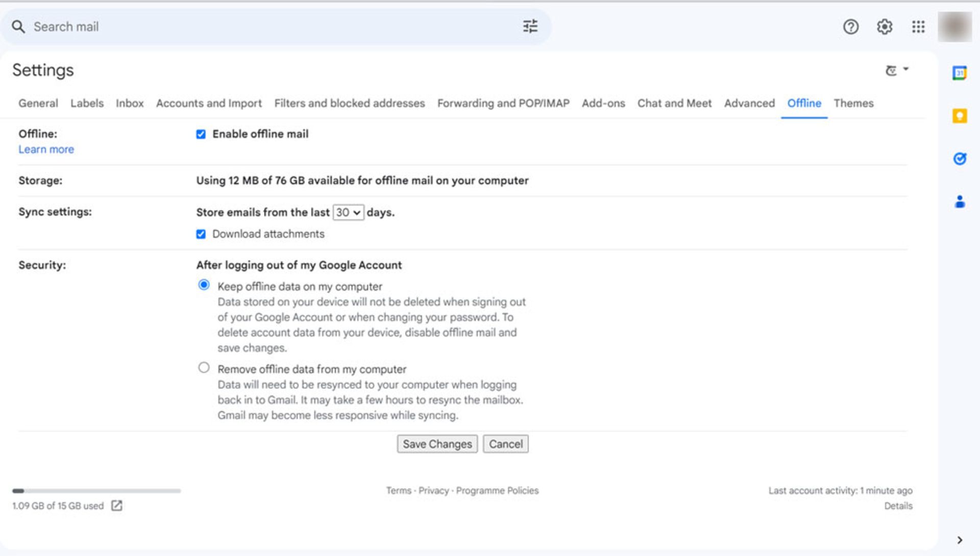Click the Cancel button
Image resolution: width=980 pixels, height=556 pixels.
pos(505,444)
